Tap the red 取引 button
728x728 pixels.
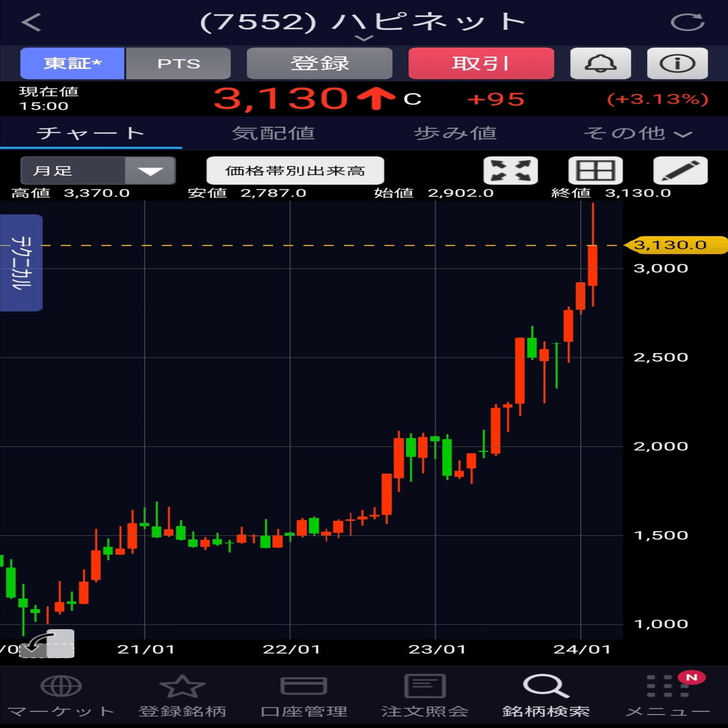tap(481, 63)
